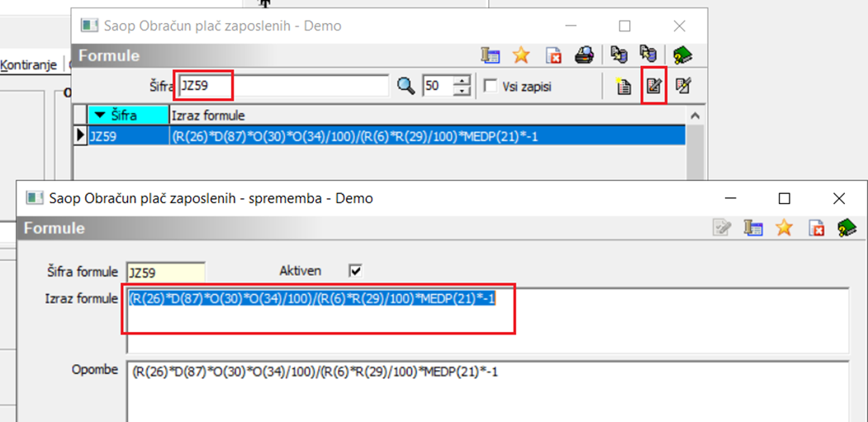Click the close document icon in Formule list toolbar

point(553,55)
